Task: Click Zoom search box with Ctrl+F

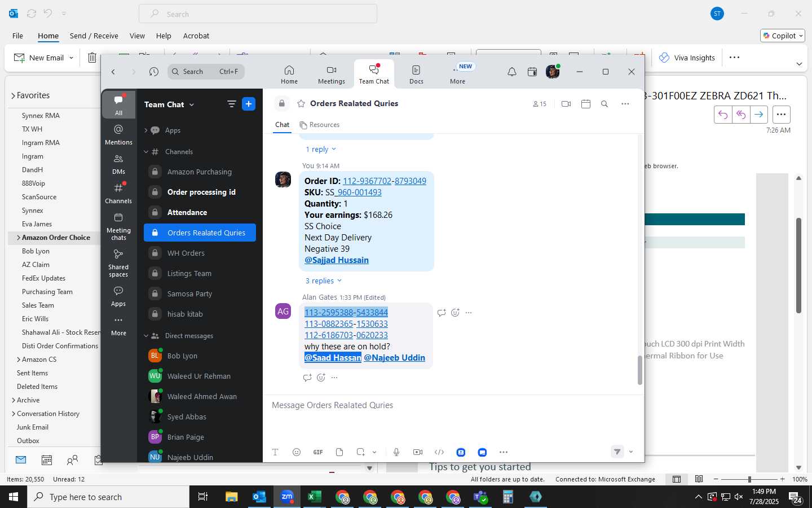Action: [x=206, y=72]
